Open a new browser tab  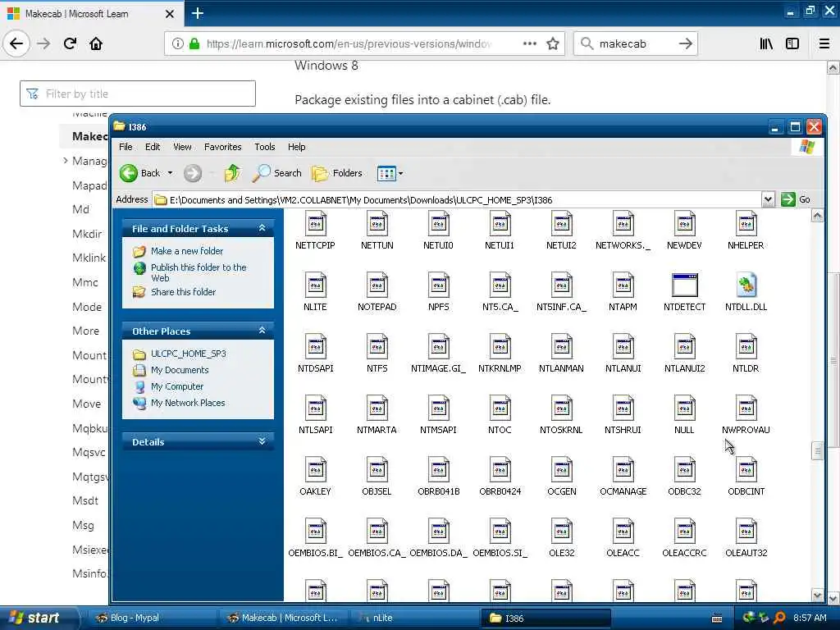click(197, 13)
